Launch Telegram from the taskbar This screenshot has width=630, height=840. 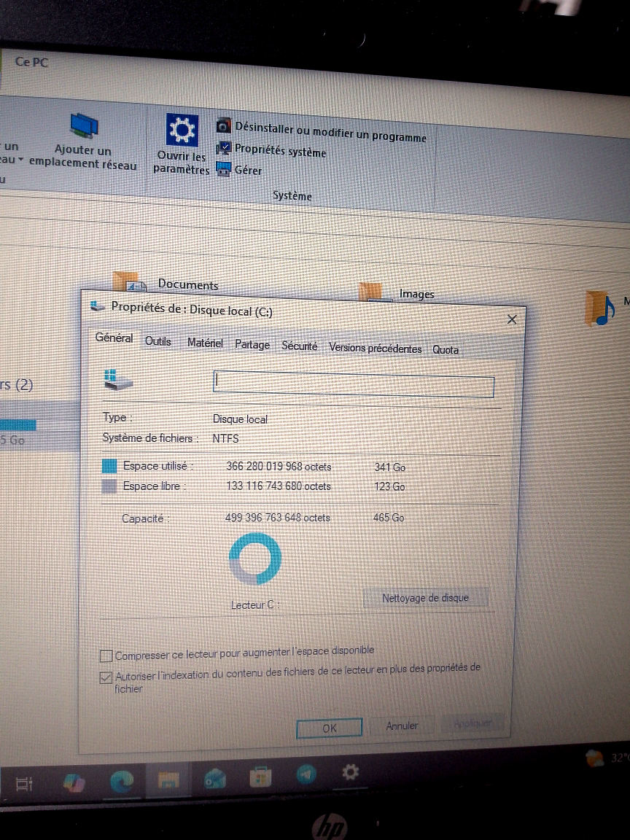click(306, 774)
